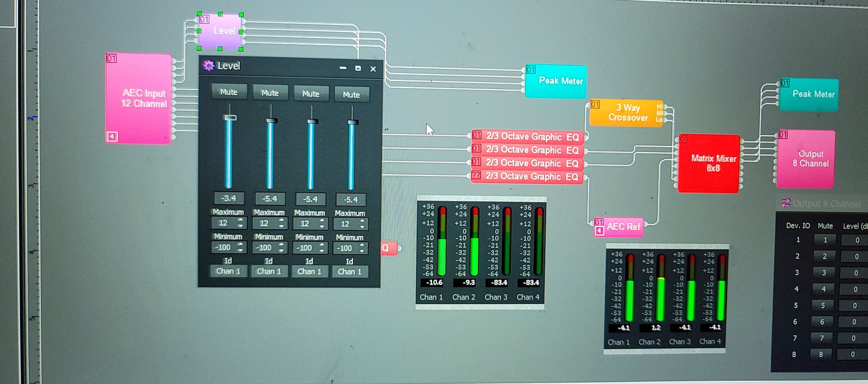This screenshot has height=384, width=868.
Task: Click the 01 tag on the Matrix Mixer block
Action: (x=684, y=139)
